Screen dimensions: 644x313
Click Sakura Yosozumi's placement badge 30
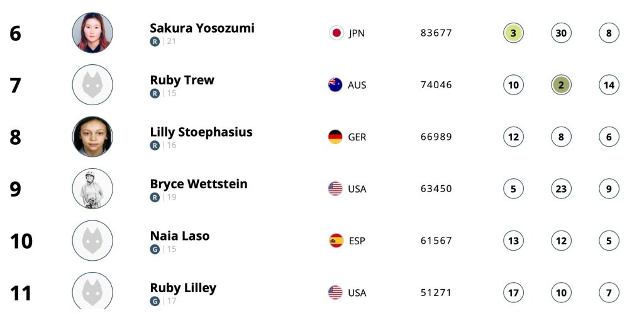tap(561, 33)
